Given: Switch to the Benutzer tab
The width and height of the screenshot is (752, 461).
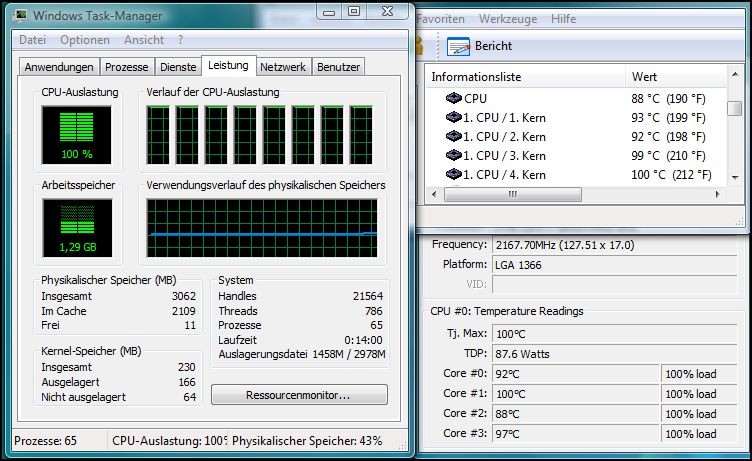Looking at the screenshot, I should (339, 67).
